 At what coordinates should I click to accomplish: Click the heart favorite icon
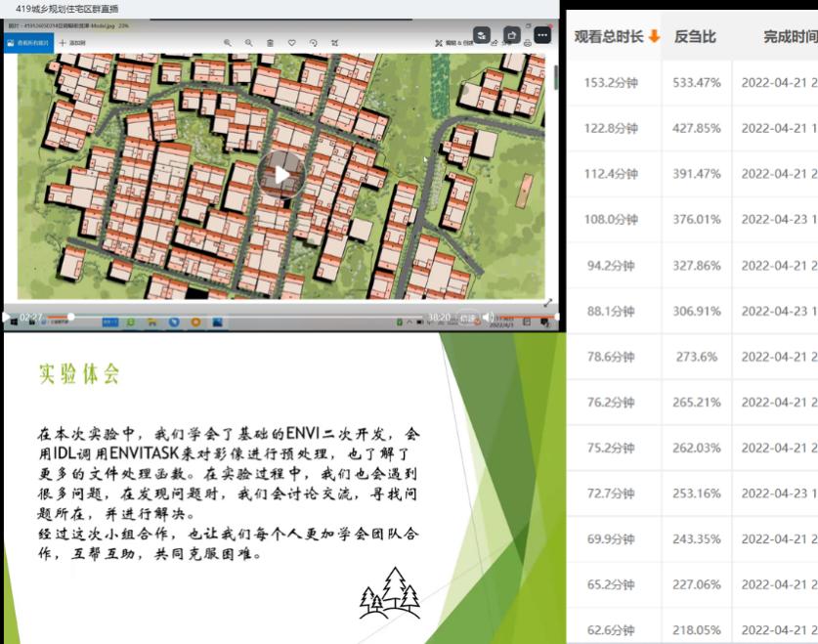(x=291, y=43)
